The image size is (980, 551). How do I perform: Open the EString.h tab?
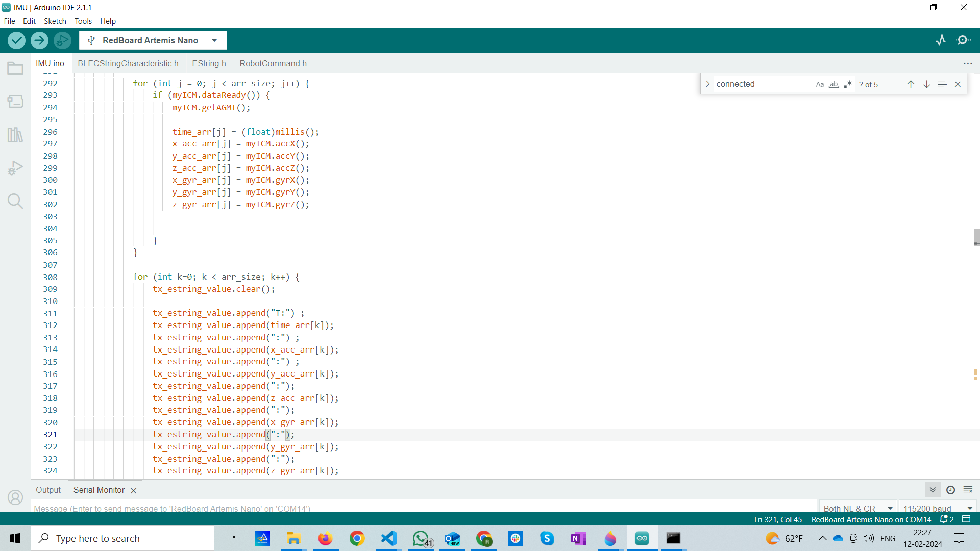click(209, 63)
